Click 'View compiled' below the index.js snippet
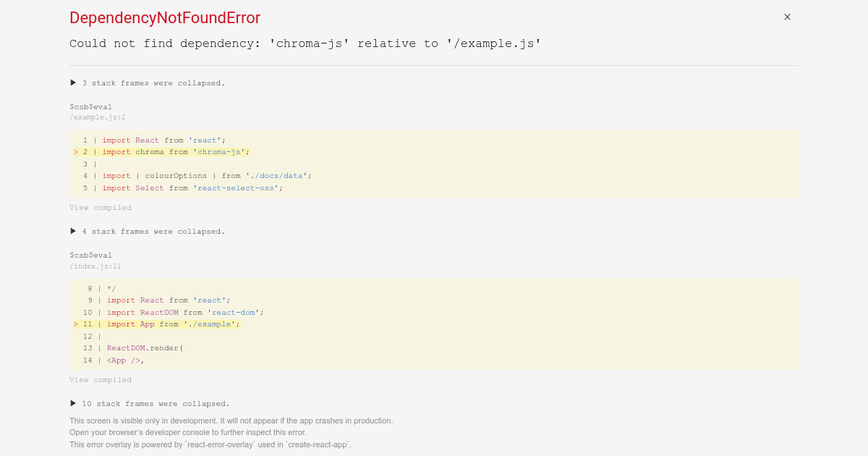The width and height of the screenshot is (868, 456). click(x=101, y=379)
